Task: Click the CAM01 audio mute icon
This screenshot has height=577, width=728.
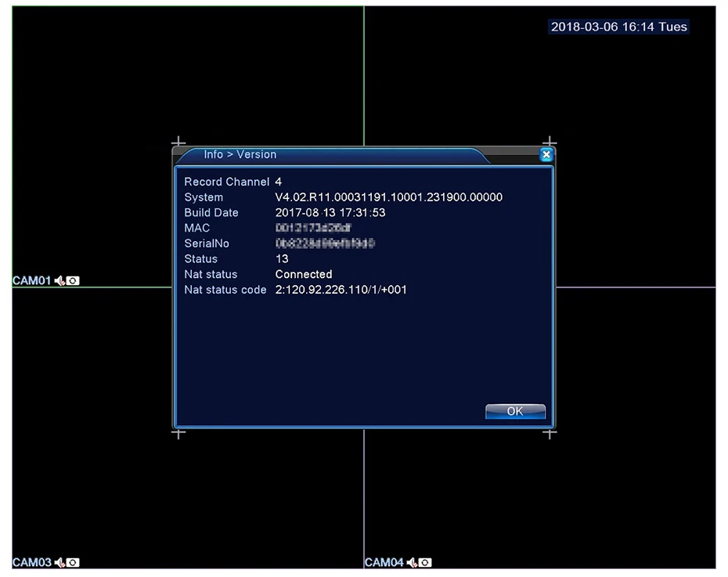Action: click(x=59, y=280)
